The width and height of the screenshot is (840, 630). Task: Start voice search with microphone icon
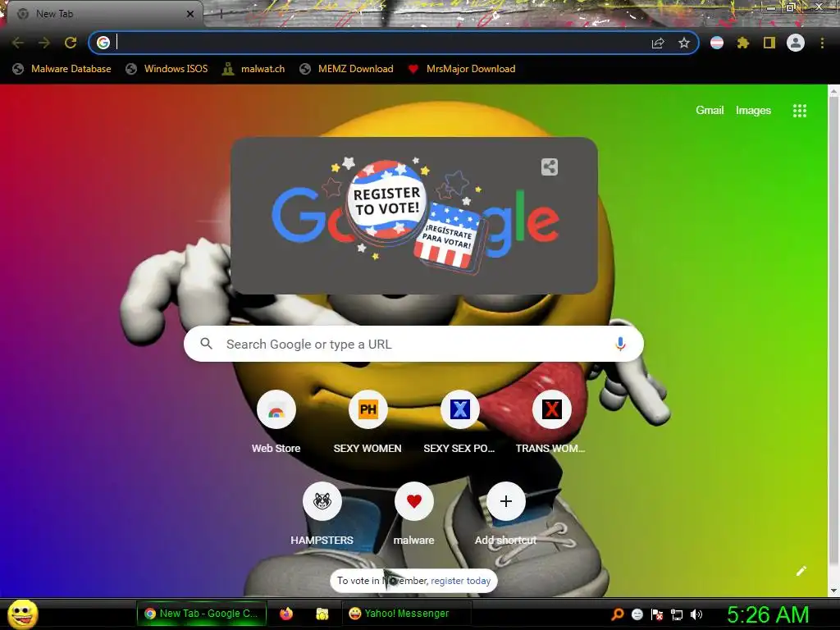click(620, 344)
